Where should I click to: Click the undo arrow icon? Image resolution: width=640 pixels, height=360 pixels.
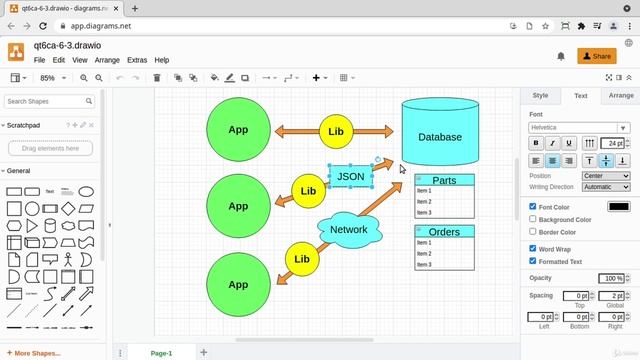(120, 78)
